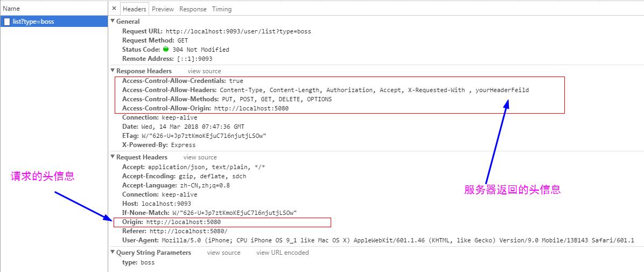
Task: Click the X-Powered-By: Express header
Action: 159,145
